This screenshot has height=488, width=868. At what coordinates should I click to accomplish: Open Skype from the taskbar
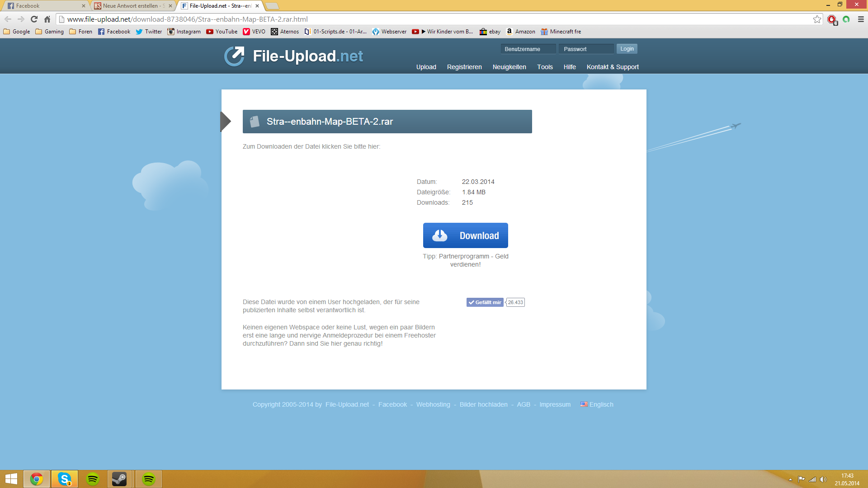[x=65, y=479]
